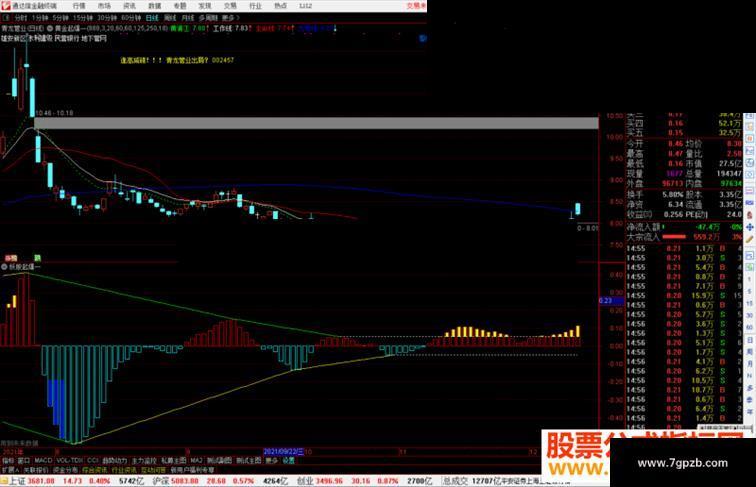Open the 水利建设 concept tag
Image resolution: width=756 pixels, height=487 pixels.
click(40, 38)
